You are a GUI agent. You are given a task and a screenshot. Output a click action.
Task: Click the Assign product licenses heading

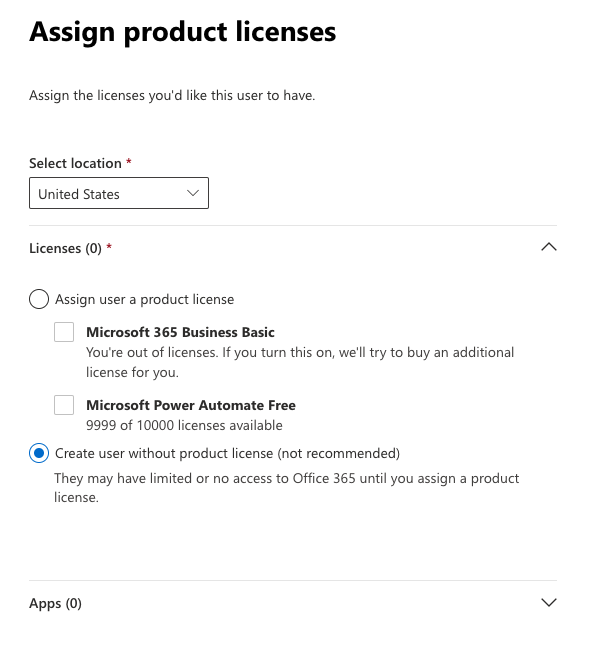pyautogui.click(x=183, y=32)
